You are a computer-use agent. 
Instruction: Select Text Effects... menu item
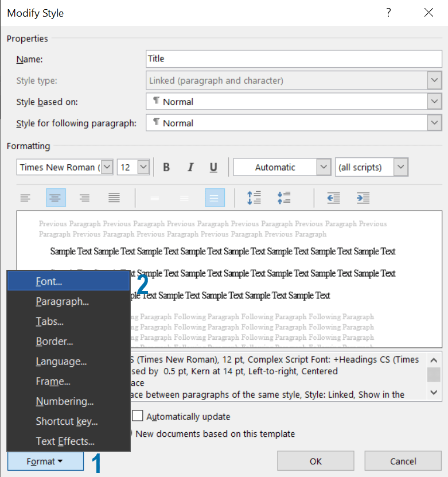pyautogui.click(x=65, y=441)
